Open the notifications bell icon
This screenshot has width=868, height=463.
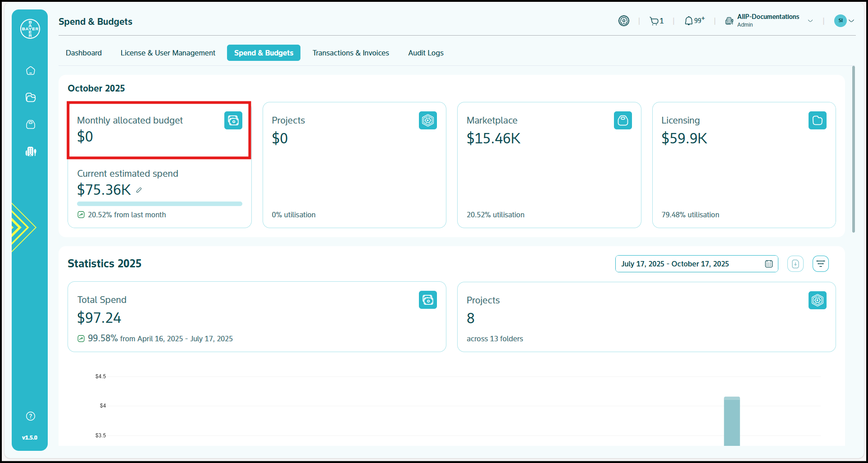pyautogui.click(x=689, y=21)
